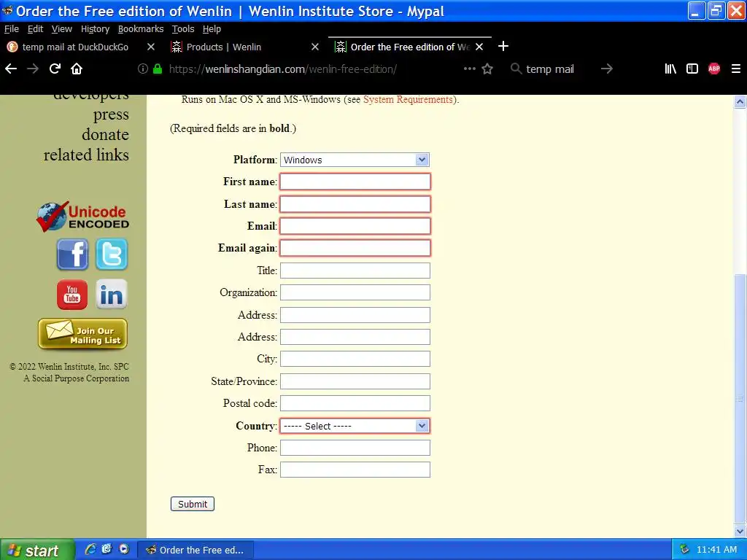Open the Tools menu
The width and height of the screenshot is (747, 560).
[183, 29]
